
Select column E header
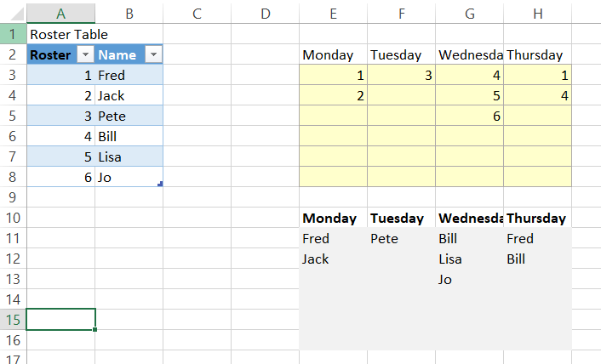(x=333, y=13)
